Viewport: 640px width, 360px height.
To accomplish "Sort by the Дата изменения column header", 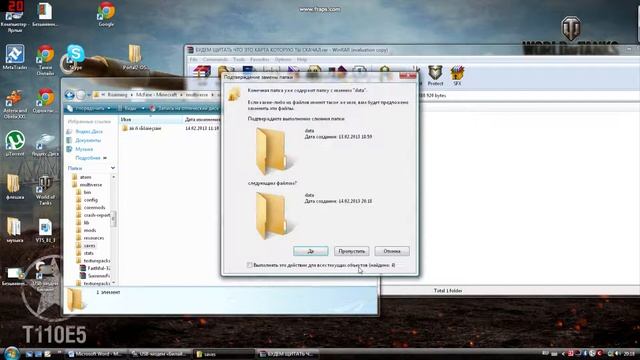I will tap(202, 120).
